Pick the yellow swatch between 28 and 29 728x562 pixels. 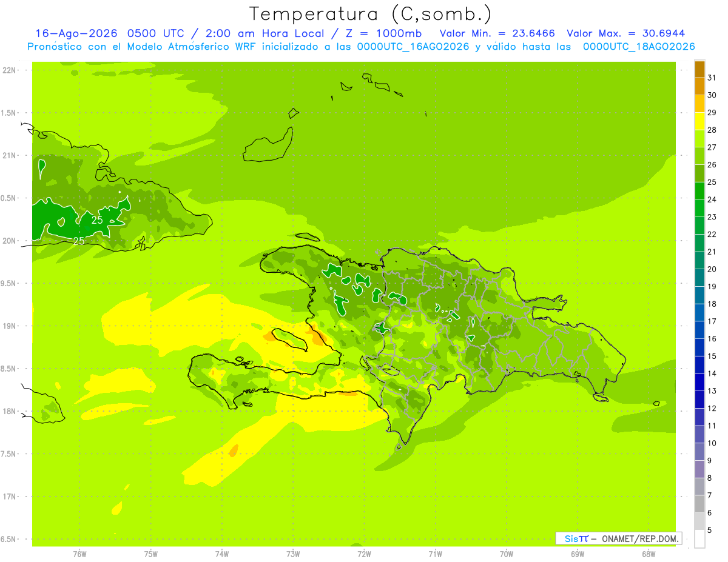(699, 121)
